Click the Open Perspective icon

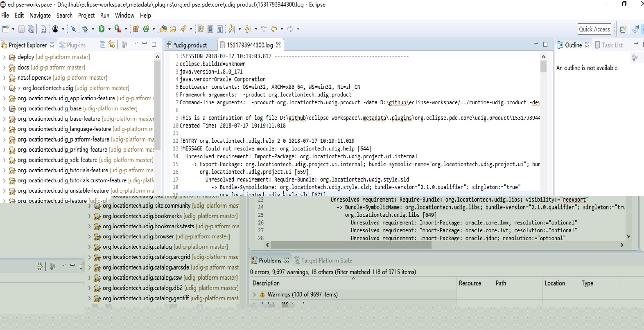[623, 29]
